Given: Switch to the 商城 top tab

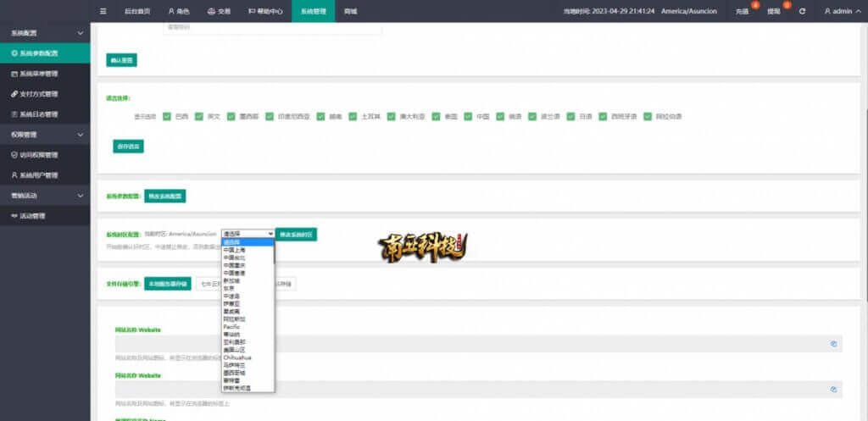Looking at the screenshot, I should tap(350, 11).
